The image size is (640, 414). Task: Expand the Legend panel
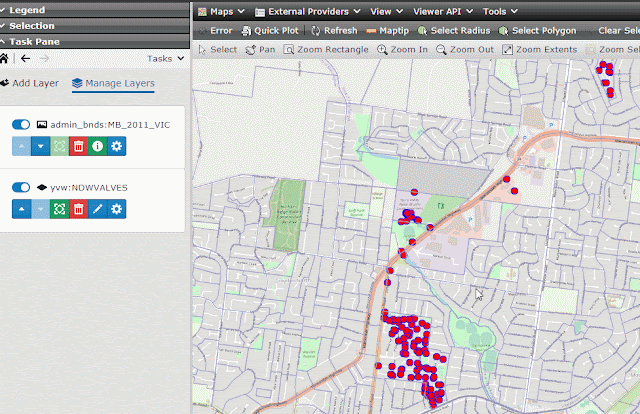pos(95,10)
